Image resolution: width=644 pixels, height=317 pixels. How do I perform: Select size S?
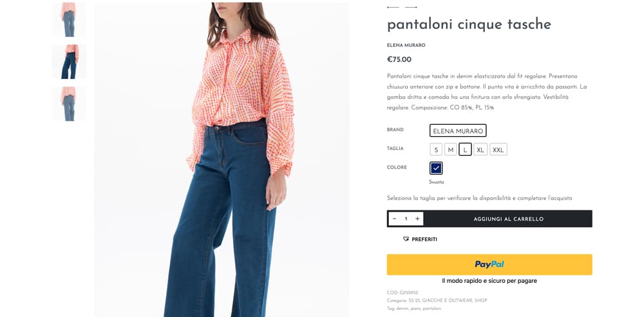(436, 149)
